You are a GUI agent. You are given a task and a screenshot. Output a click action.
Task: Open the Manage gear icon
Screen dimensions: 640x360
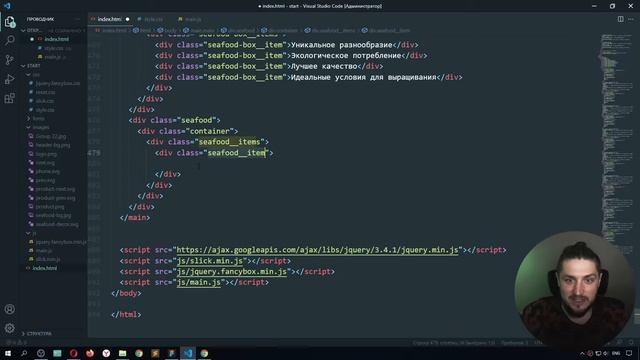point(10,328)
